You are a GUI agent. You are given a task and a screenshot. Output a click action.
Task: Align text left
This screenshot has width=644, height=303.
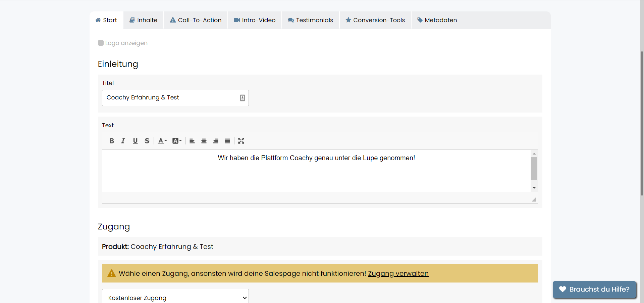coord(192,141)
